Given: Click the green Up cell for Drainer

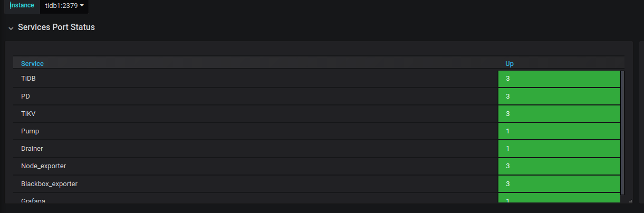Looking at the screenshot, I should point(559,149).
